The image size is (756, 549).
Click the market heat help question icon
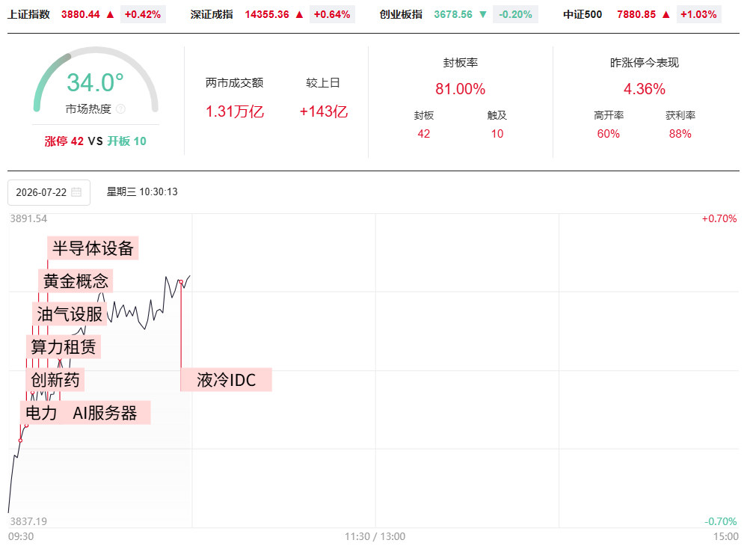click(120, 109)
